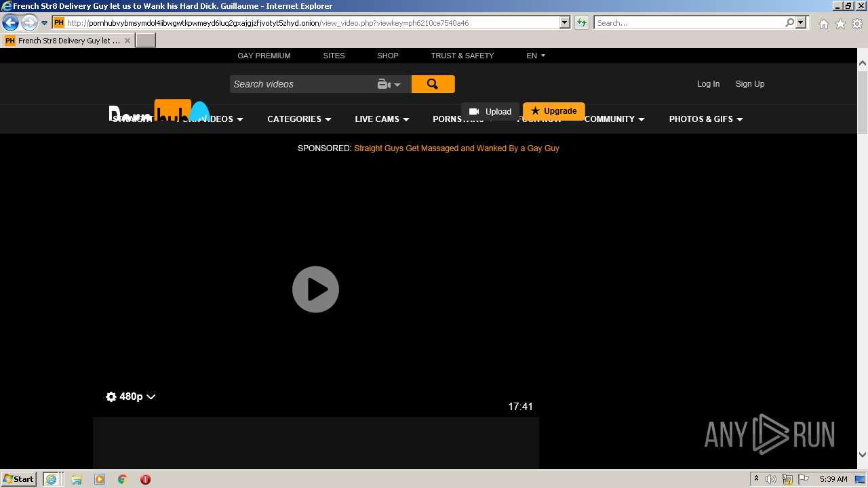Expand the EN language dropdown
This screenshot has height=488, width=868.
coord(536,56)
